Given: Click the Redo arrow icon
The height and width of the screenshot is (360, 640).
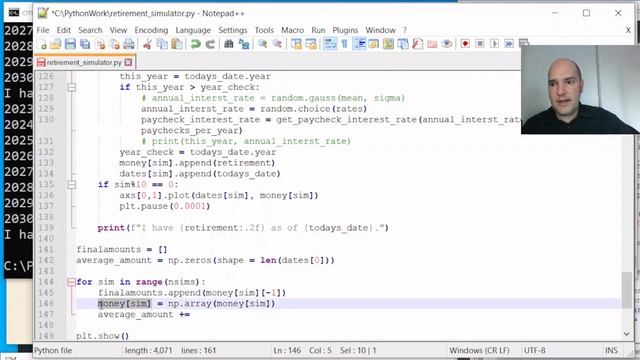Looking at the screenshot, I should [210, 44].
